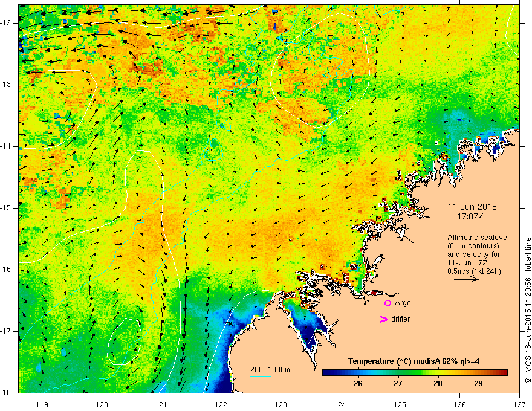
Task: Click the magenta drifter arrowhead legend symbol
Action: (x=383, y=319)
